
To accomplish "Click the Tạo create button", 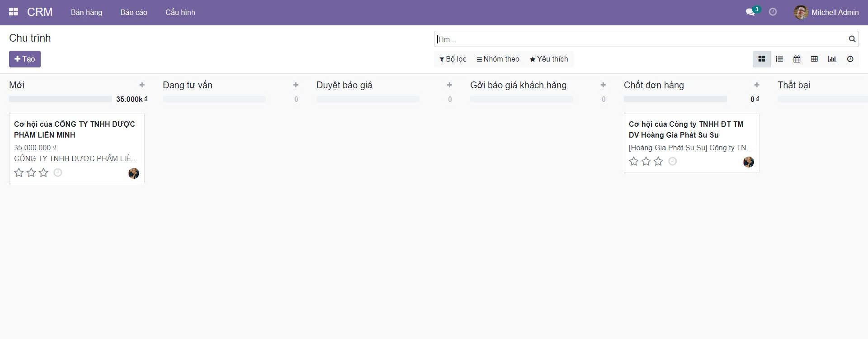I will tap(25, 59).
